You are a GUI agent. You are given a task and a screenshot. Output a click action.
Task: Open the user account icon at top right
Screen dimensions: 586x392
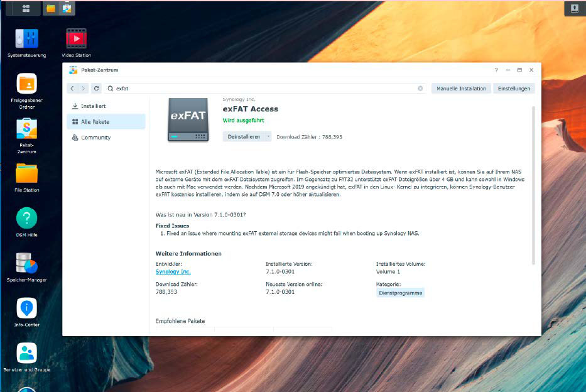coord(575,8)
